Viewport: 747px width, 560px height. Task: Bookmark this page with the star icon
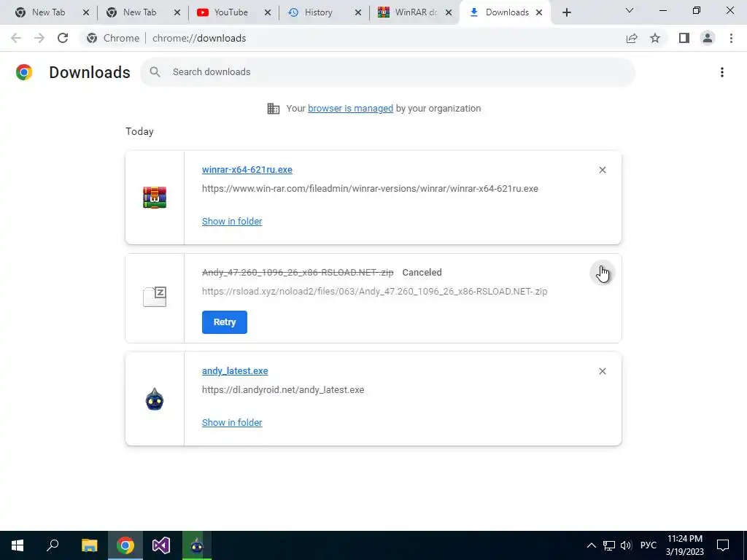655,38
